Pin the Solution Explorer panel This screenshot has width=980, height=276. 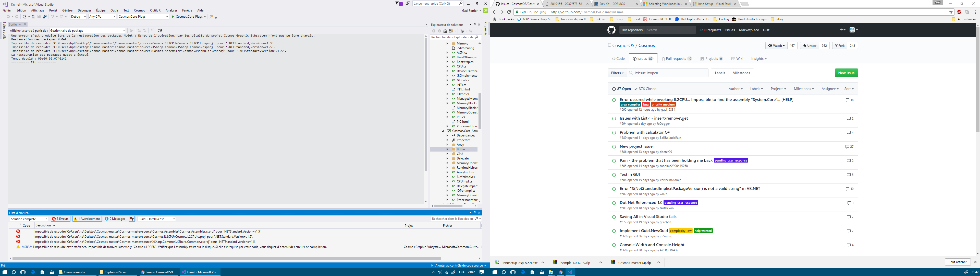(475, 25)
